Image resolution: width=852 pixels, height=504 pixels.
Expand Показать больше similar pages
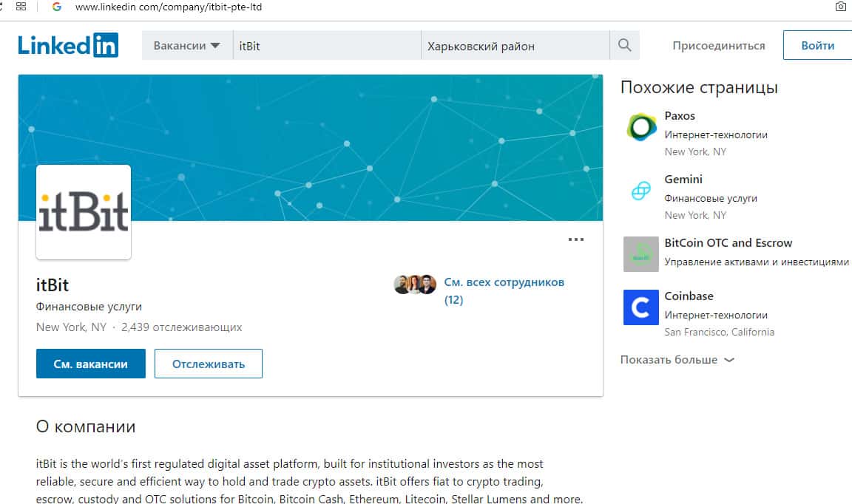(x=677, y=360)
